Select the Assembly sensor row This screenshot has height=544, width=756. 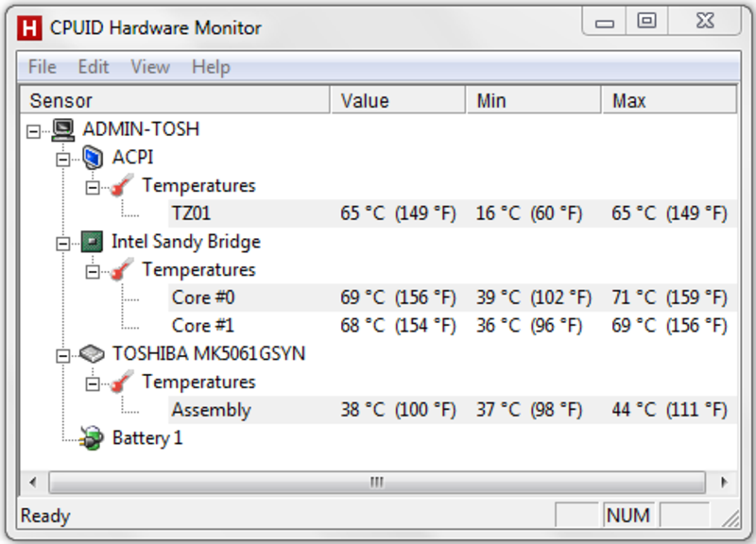(453, 410)
